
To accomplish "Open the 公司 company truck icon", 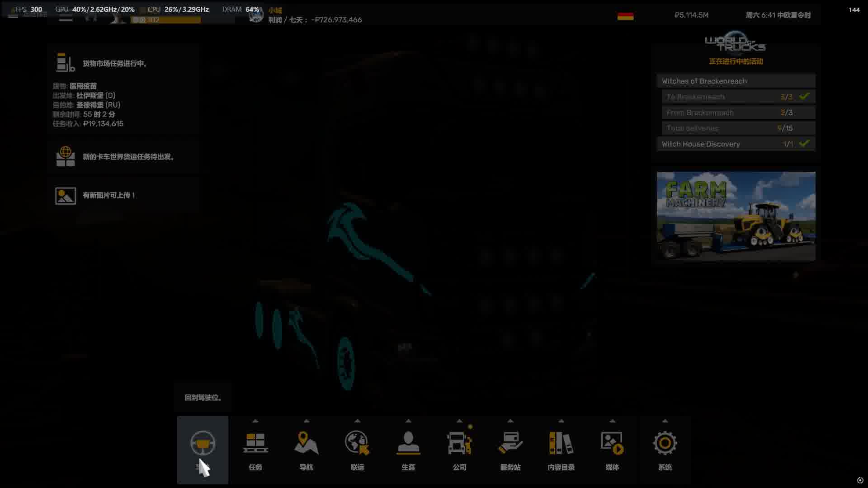I will coord(459,443).
